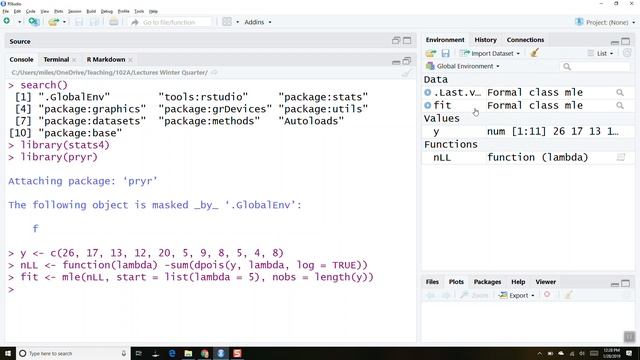Open the Help menu in menu bar
640x360 pixels.
pyautogui.click(x=153, y=11)
